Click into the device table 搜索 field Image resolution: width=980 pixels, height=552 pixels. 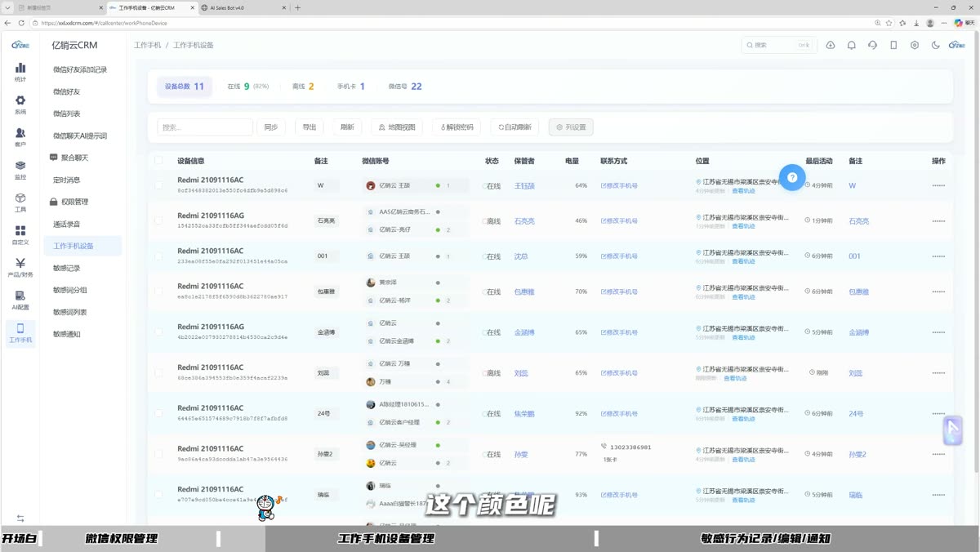pos(205,127)
